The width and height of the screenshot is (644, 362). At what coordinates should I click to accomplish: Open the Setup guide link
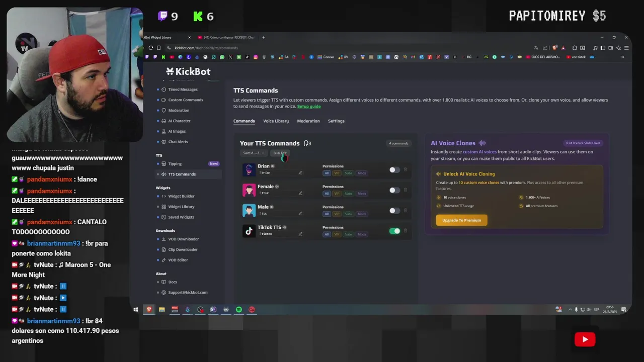[309, 107]
